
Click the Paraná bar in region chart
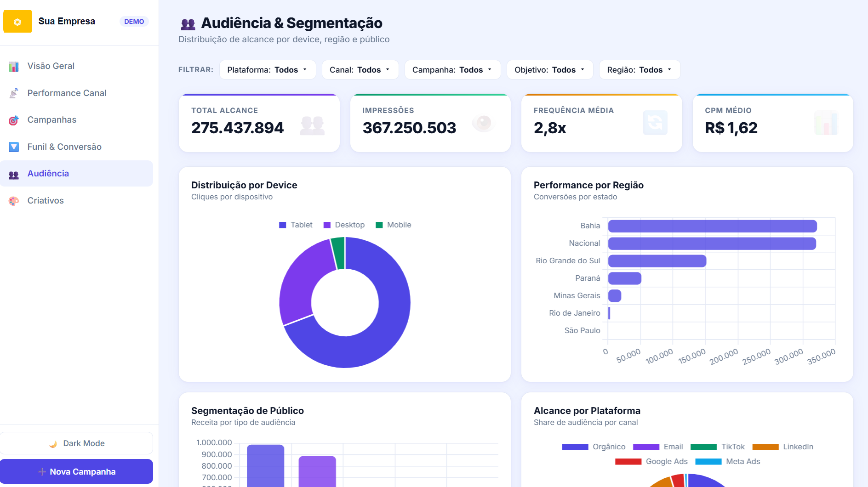click(624, 278)
